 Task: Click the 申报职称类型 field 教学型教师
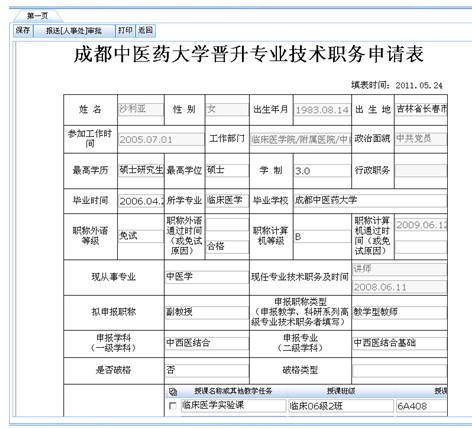click(x=399, y=312)
